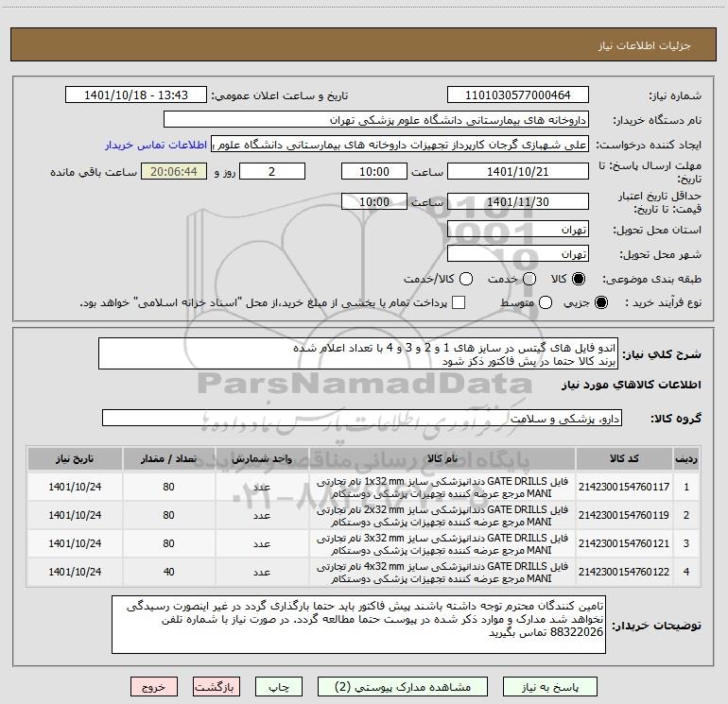Click product code 2142300154760122

(x=624, y=572)
